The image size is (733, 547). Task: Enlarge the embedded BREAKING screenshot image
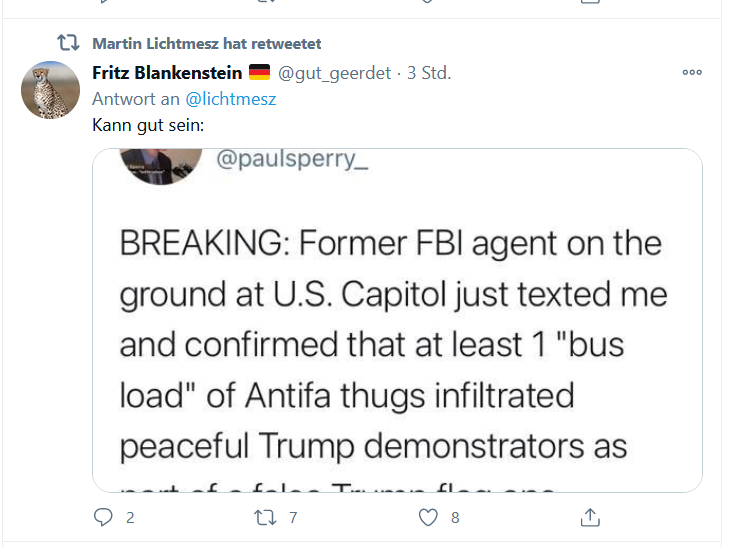[397, 340]
